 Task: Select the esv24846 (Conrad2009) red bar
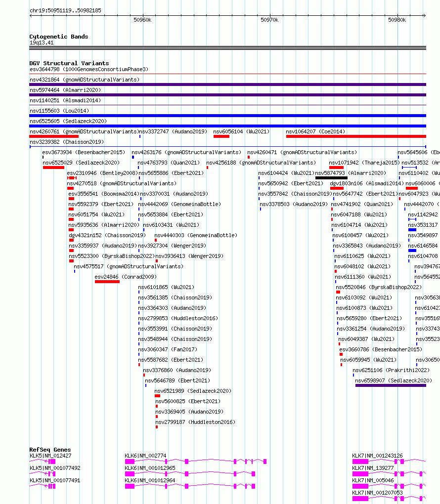coord(107,282)
